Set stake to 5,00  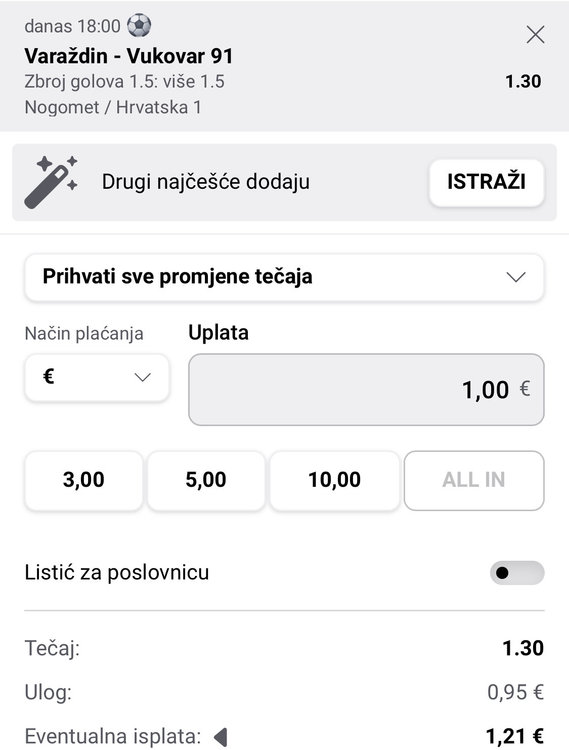[206, 480]
